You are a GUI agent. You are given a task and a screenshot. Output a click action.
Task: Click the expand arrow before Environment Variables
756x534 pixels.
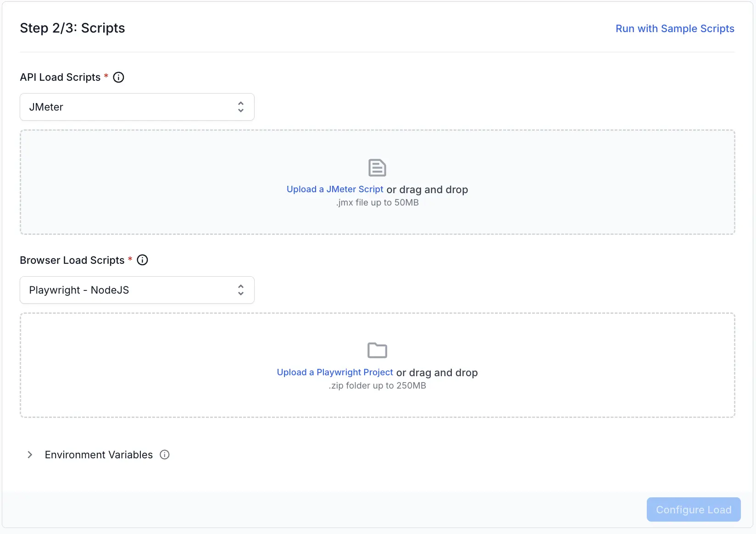point(30,455)
